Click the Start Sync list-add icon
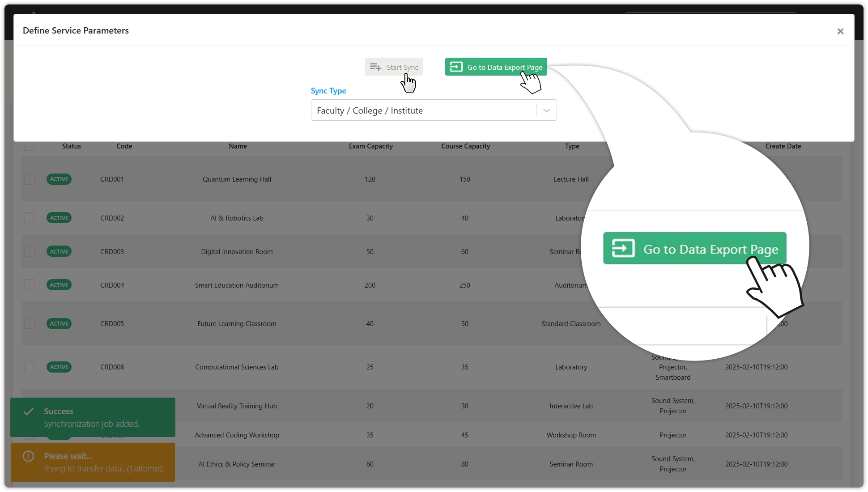Image resolution: width=868 pixels, height=492 pixels. (x=375, y=67)
